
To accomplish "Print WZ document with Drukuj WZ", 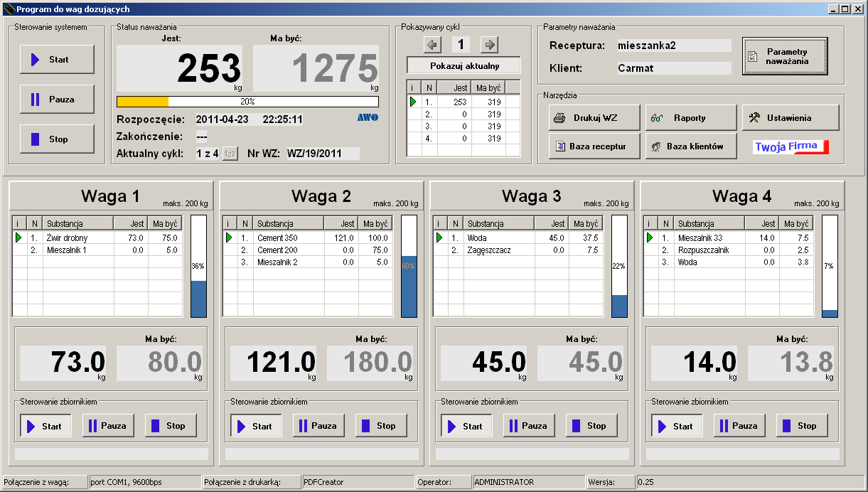I will pos(594,118).
